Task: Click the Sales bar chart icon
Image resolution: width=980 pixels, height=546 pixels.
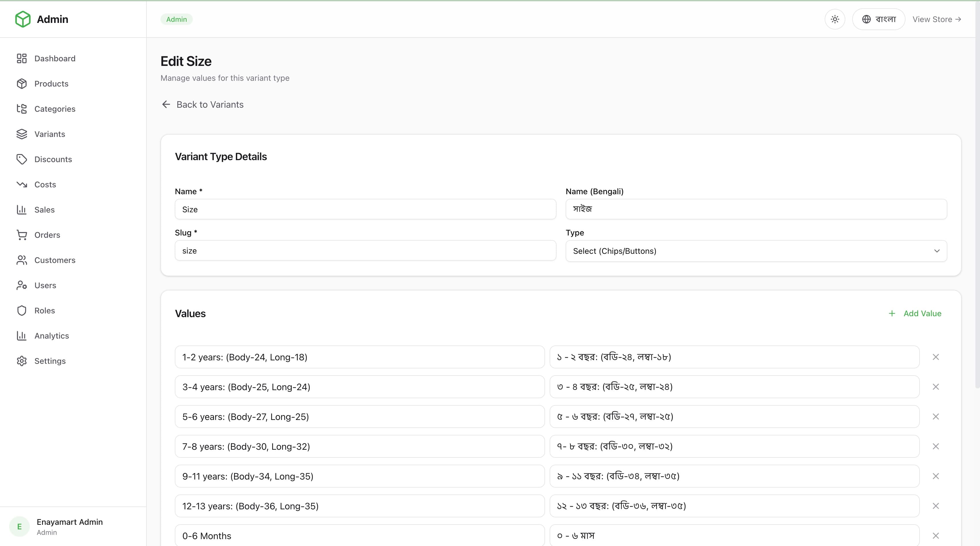Action: (x=22, y=210)
